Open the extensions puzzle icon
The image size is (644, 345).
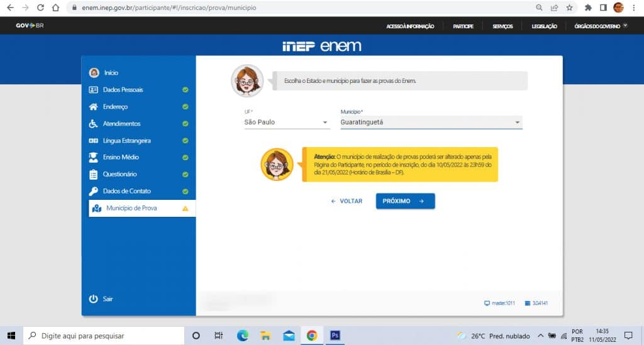[x=588, y=8]
